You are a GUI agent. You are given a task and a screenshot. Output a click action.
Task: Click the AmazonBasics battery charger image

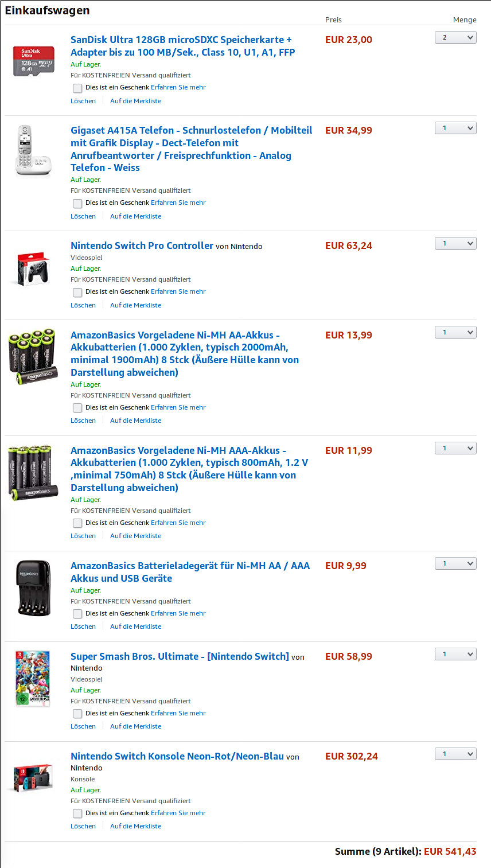click(x=34, y=588)
